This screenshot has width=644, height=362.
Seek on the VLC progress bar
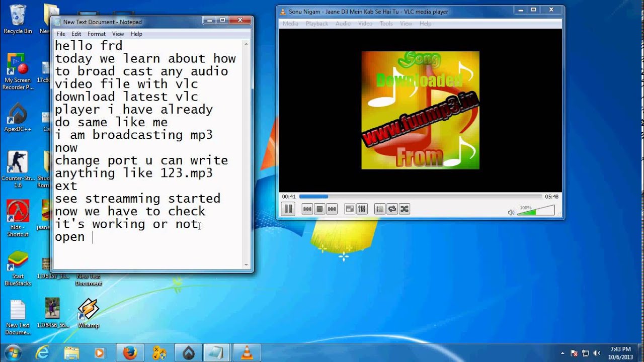pos(421,197)
